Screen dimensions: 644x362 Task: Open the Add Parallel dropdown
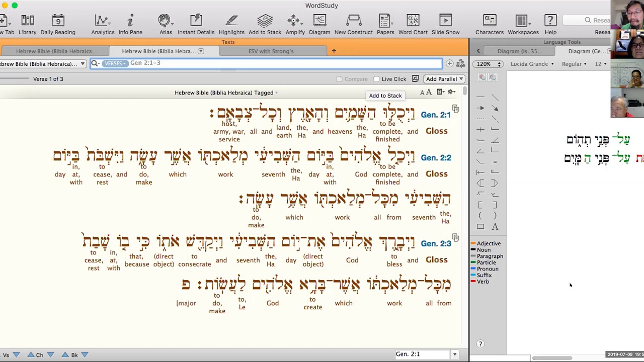(444, 79)
